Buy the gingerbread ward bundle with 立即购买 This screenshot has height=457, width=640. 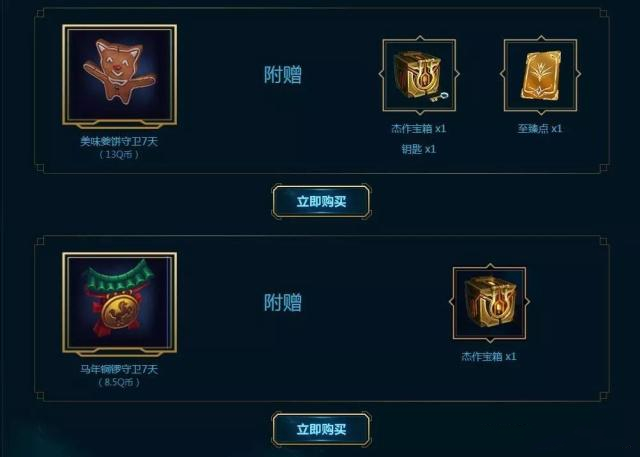tap(322, 202)
